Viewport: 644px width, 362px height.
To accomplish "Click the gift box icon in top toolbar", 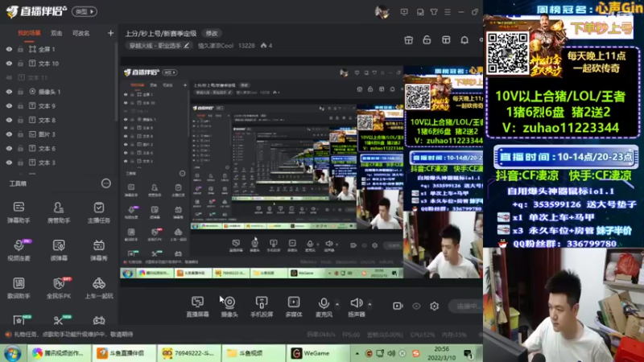I will pos(408,39).
